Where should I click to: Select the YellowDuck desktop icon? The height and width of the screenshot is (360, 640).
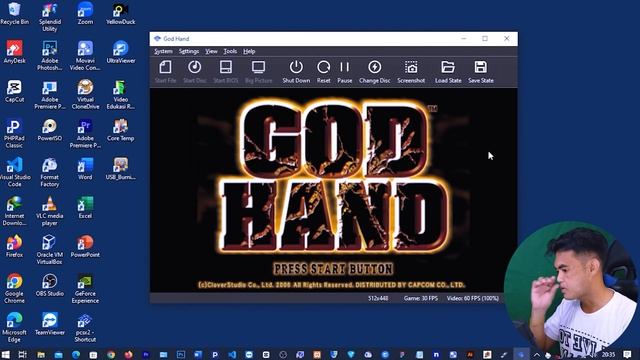[x=121, y=13]
